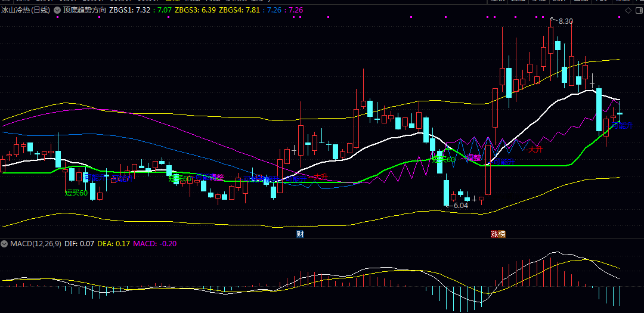Expand the MACD indicator settings arrow
The width and height of the screenshot is (644, 313).
(x=5, y=244)
